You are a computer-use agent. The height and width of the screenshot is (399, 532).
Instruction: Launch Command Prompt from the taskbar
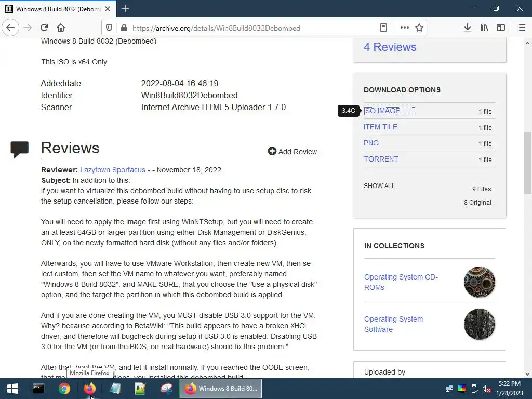click(x=38, y=389)
